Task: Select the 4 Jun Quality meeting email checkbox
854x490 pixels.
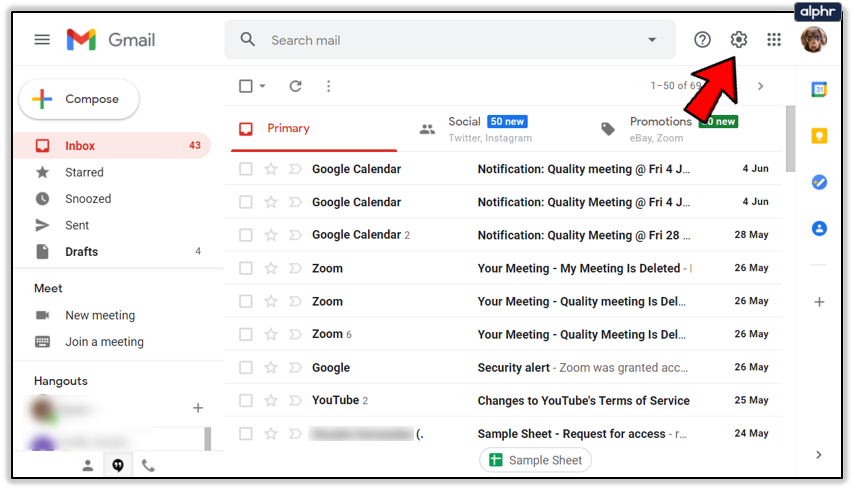Action: coord(246,169)
